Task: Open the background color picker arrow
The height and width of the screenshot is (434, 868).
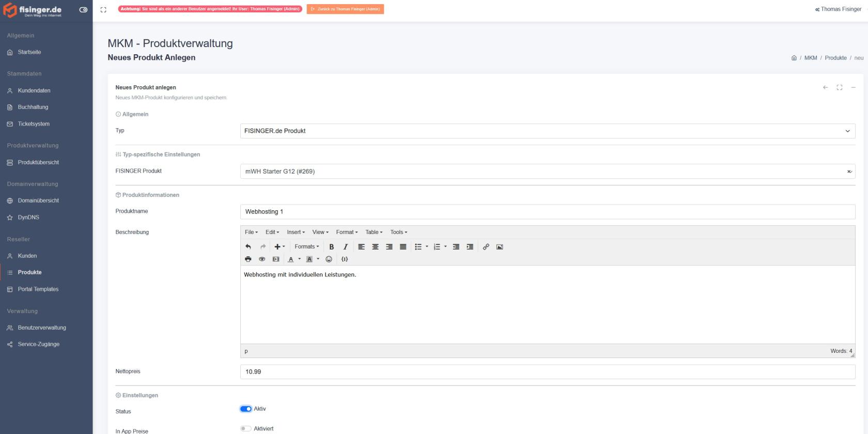Action: [318, 259]
